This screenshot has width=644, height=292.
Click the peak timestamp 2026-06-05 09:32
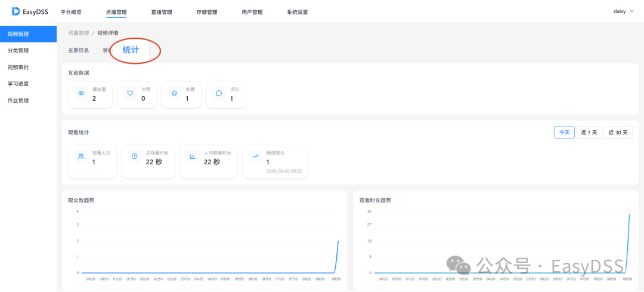pyautogui.click(x=284, y=171)
